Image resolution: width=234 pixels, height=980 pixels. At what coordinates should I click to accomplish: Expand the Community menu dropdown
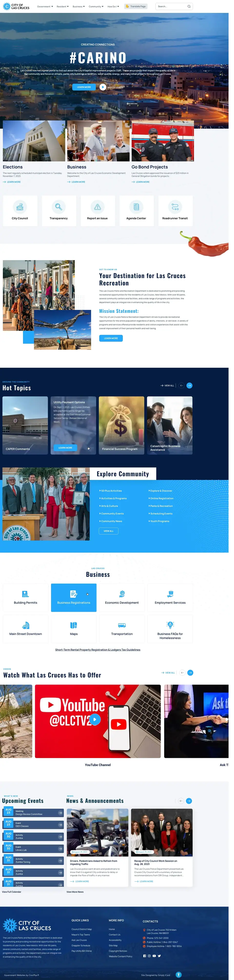coord(96,7)
